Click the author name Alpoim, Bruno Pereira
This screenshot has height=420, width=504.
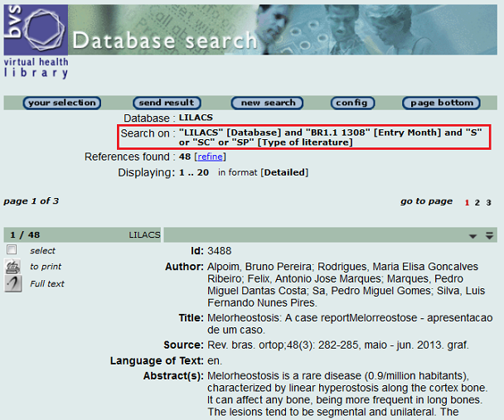tap(259, 267)
